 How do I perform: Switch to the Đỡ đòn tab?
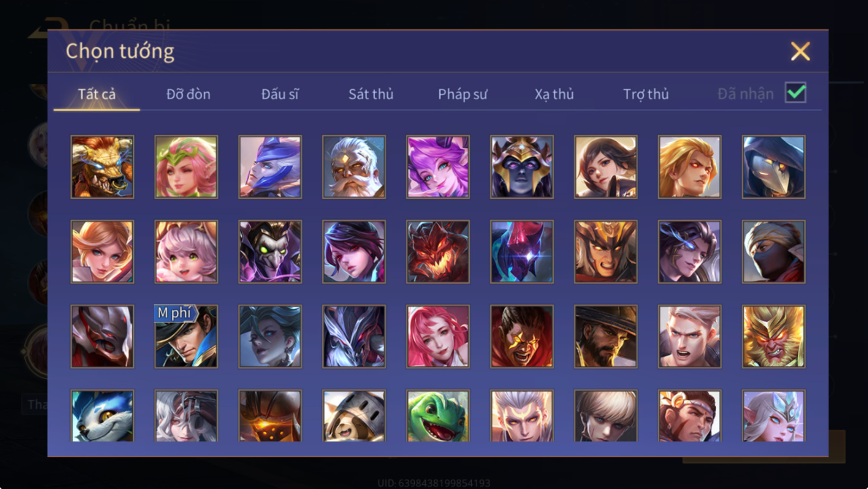188,94
